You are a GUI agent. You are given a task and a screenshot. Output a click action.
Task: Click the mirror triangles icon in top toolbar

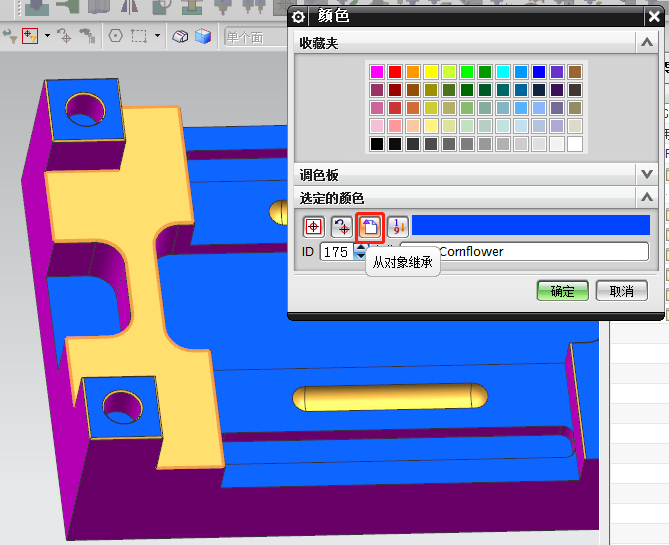pyautogui.click(x=130, y=7)
